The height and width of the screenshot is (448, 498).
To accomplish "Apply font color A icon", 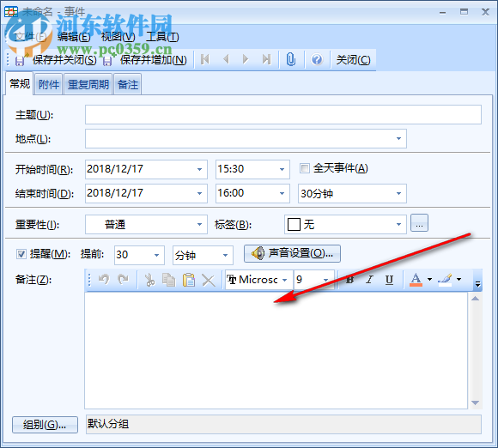I will coord(416,280).
